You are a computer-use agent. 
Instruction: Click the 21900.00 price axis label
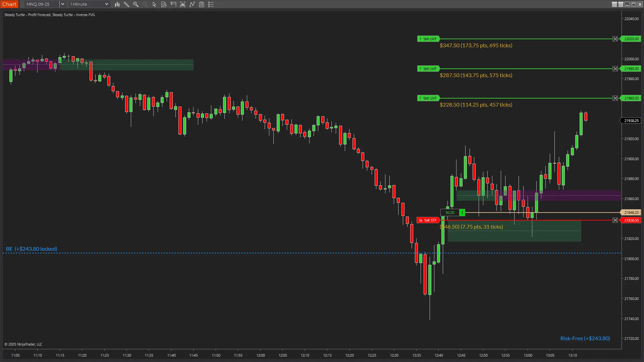click(x=632, y=159)
